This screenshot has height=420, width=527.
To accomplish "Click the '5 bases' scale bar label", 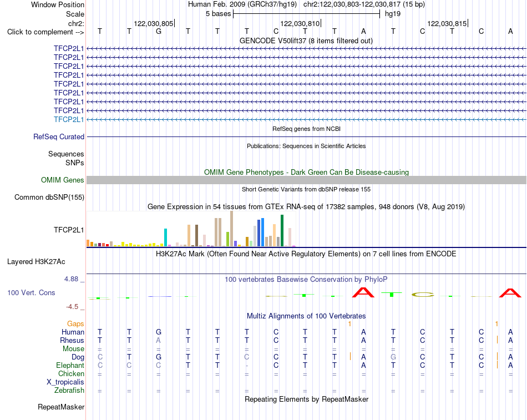I will click(219, 14).
